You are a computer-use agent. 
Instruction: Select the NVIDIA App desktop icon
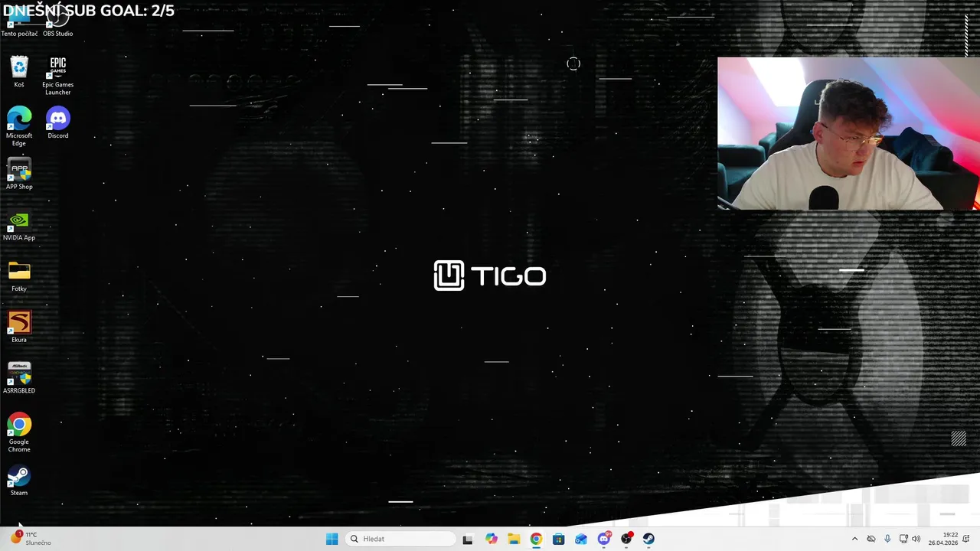[19, 225]
